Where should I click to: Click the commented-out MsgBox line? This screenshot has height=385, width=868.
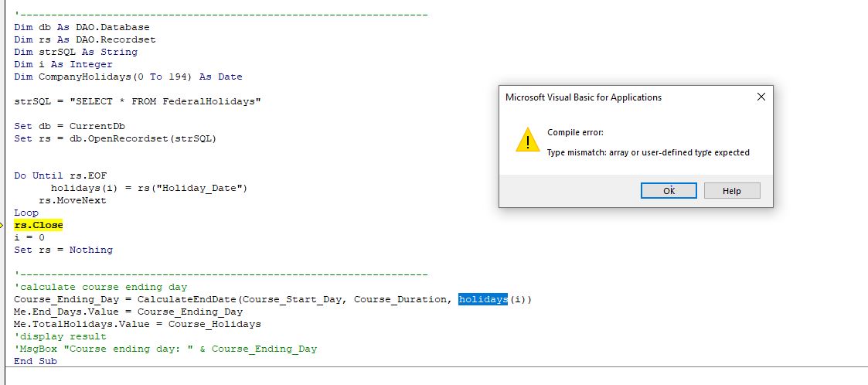pyautogui.click(x=165, y=349)
